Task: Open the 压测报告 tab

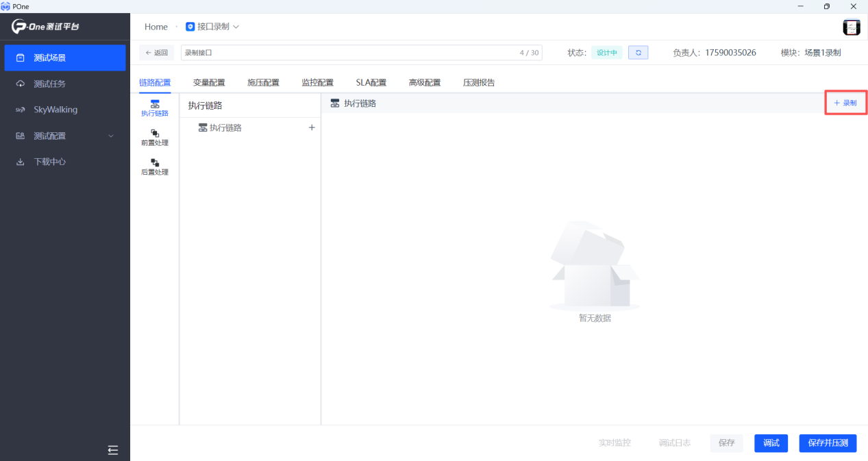Action: pyautogui.click(x=479, y=83)
